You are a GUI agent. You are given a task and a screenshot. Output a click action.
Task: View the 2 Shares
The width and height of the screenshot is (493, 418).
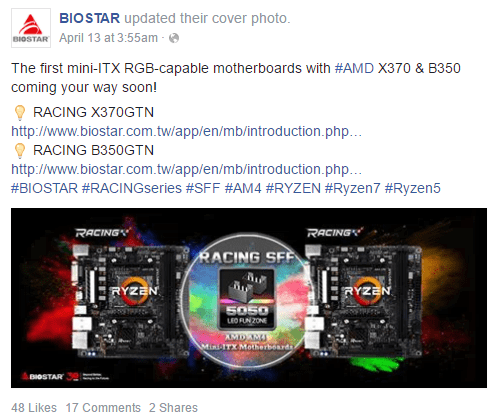click(173, 408)
